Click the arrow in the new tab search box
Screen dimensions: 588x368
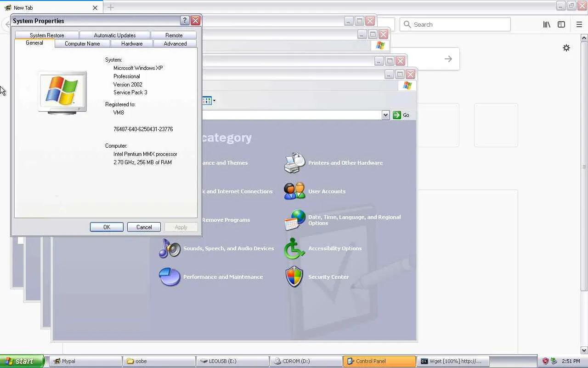[448, 59]
